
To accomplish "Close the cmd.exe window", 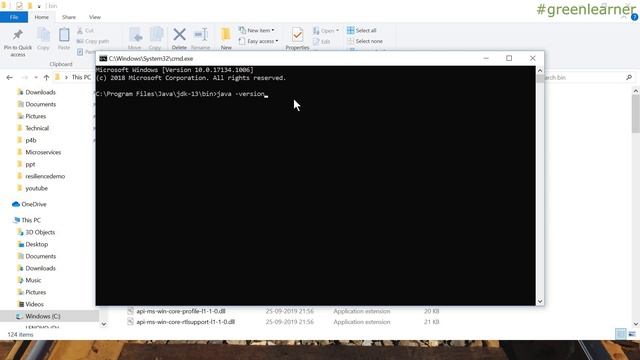I will point(533,58).
